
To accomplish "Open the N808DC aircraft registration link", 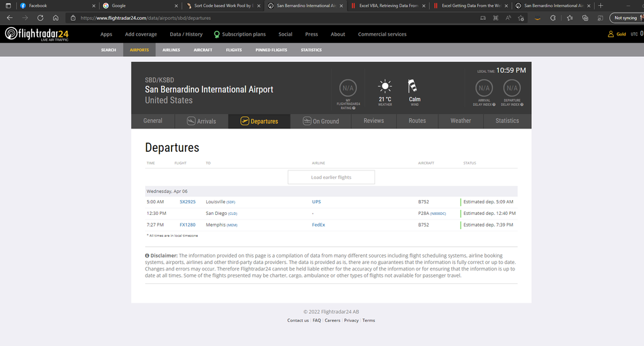I will coord(438,214).
